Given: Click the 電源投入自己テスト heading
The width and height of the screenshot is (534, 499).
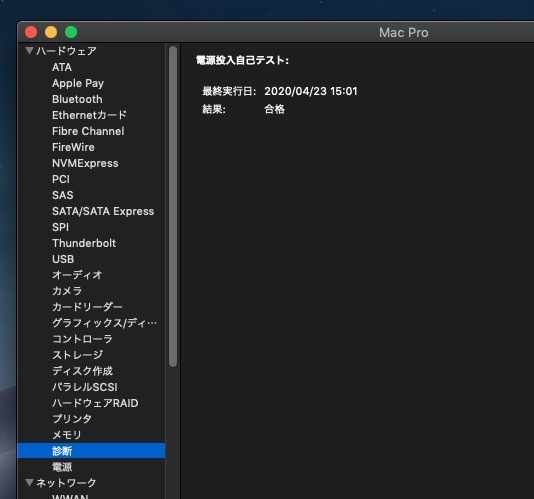Looking at the screenshot, I should click(242, 60).
